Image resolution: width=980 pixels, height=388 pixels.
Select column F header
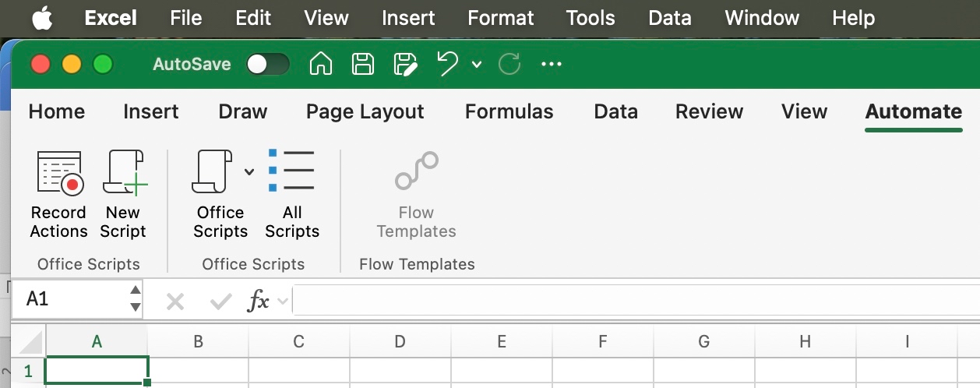click(x=603, y=341)
